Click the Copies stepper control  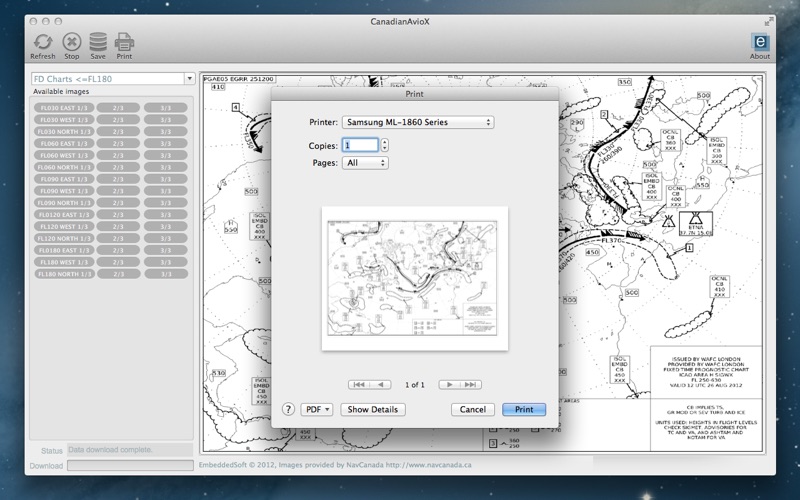pos(385,145)
